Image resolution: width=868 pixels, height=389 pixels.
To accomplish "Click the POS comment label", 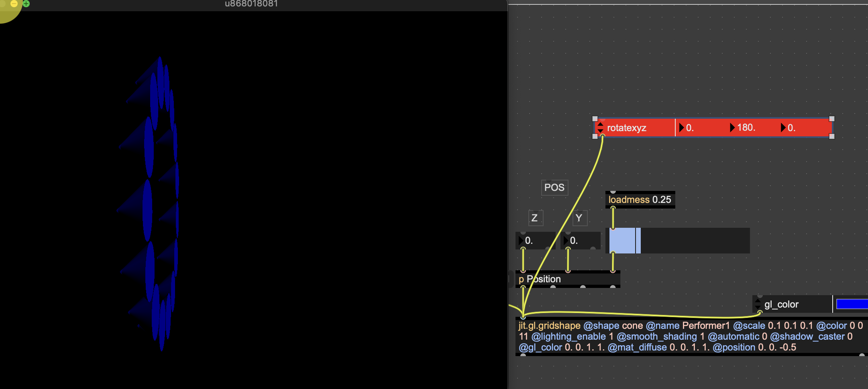I will (x=554, y=188).
